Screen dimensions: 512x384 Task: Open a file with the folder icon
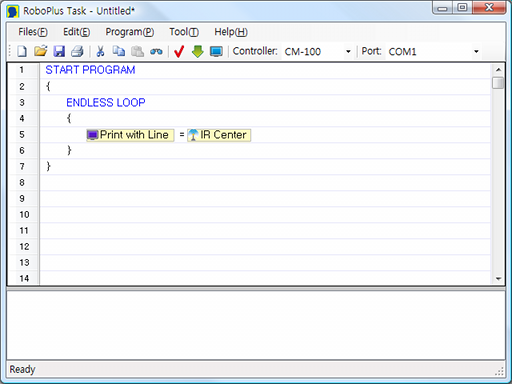pos(41,51)
